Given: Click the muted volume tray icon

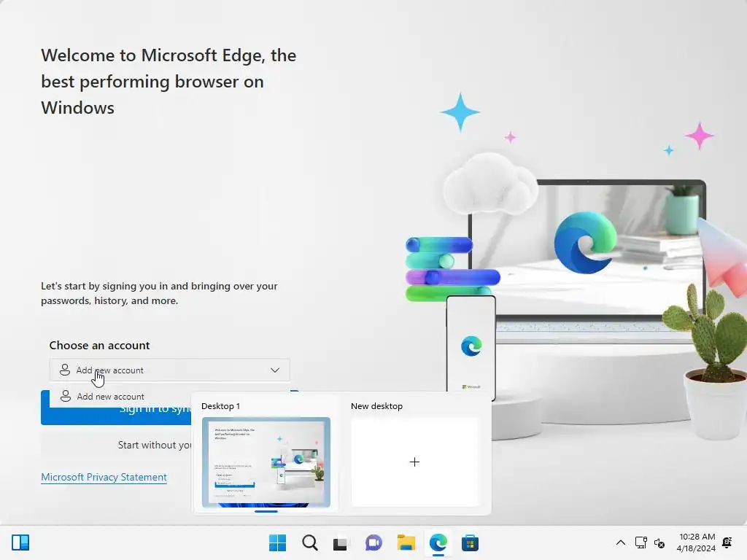Looking at the screenshot, I should [659, 542].
